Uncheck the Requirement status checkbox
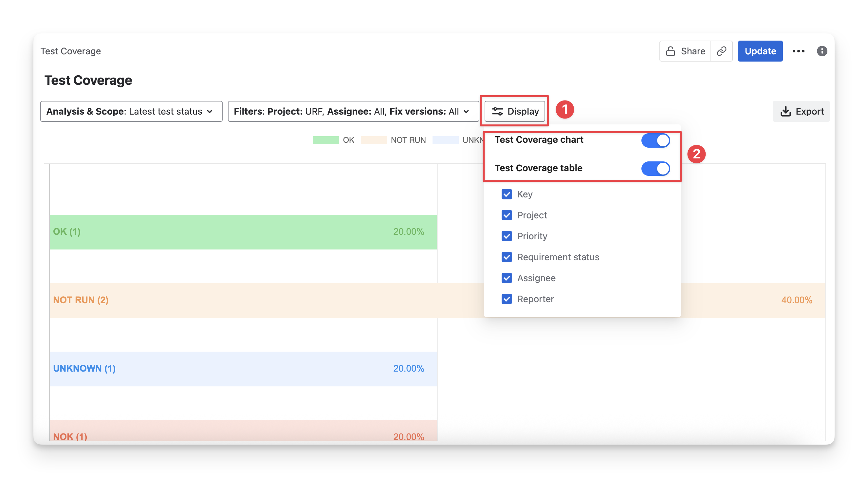Image resolution: width=868 pixels, height=478 pixels. 507,257
